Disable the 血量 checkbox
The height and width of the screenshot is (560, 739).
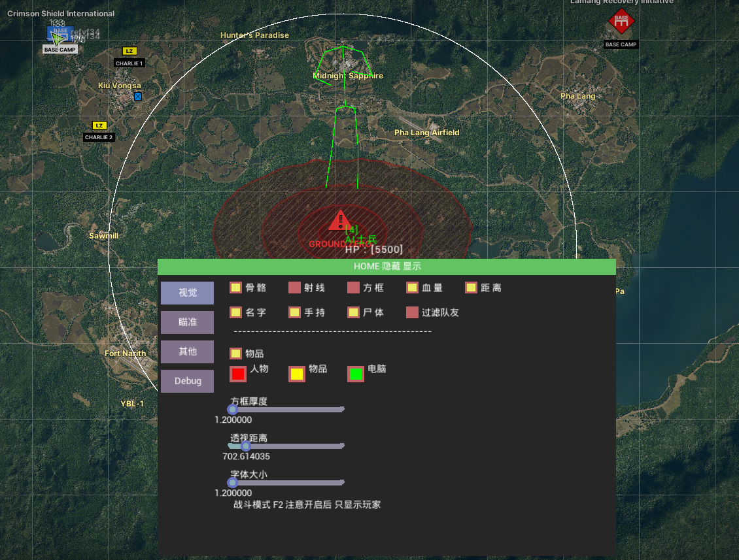pyautogui.click(x=413, y=288)
